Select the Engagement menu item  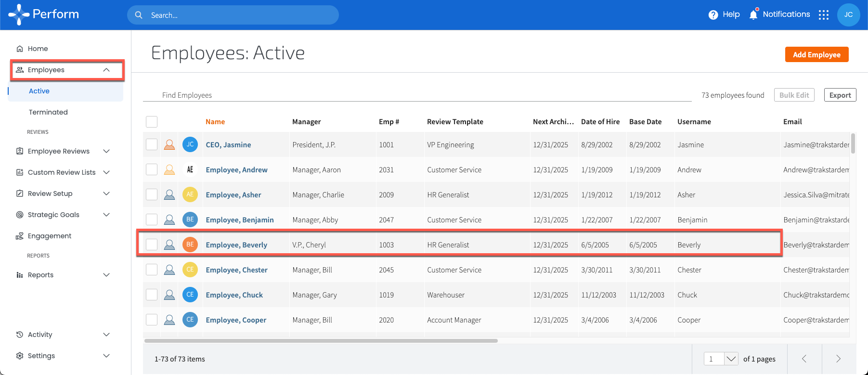[50, 236]
